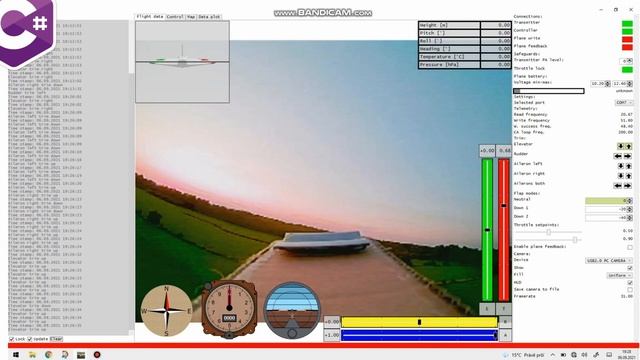The height and width of the screenshot is (360, 640).
Task: Click the Ailerons both trim right arrow
Action: [628, 185]
